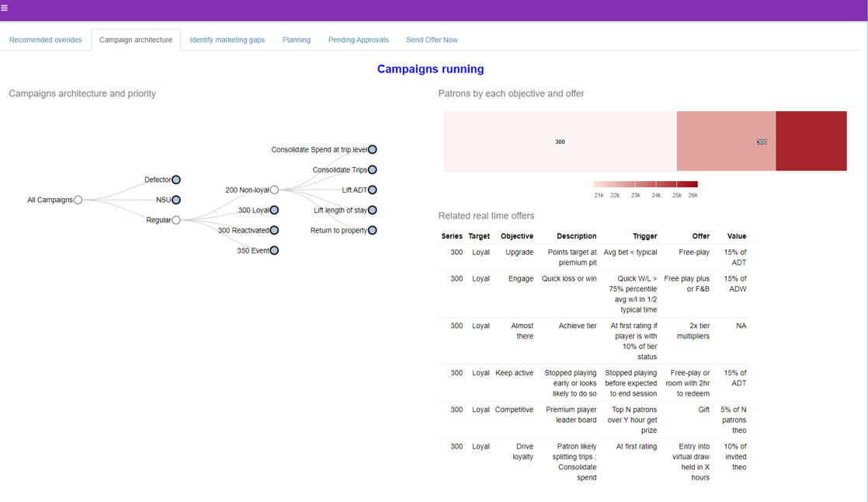Select the Keep active objective cell

coord(514,373)
